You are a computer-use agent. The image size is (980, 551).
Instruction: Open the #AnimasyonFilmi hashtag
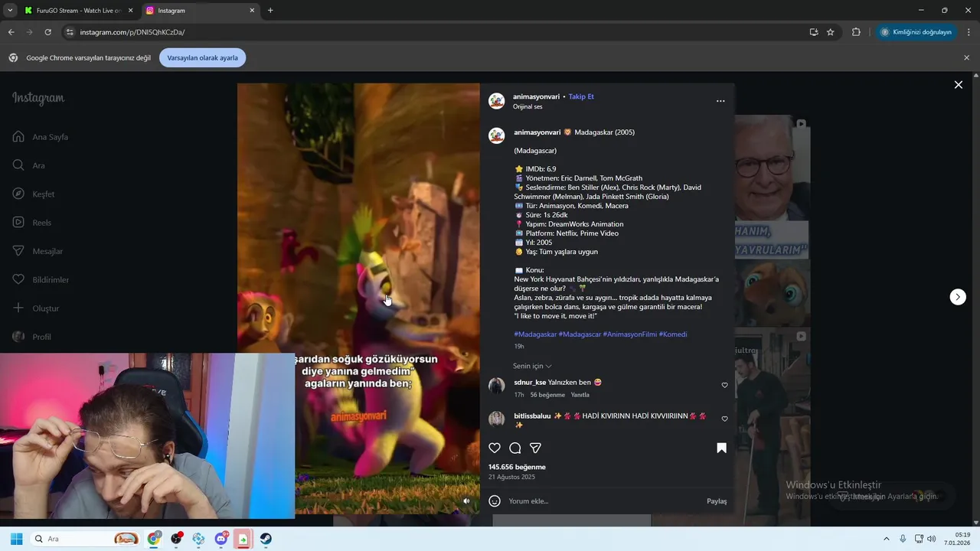point(629,334)
